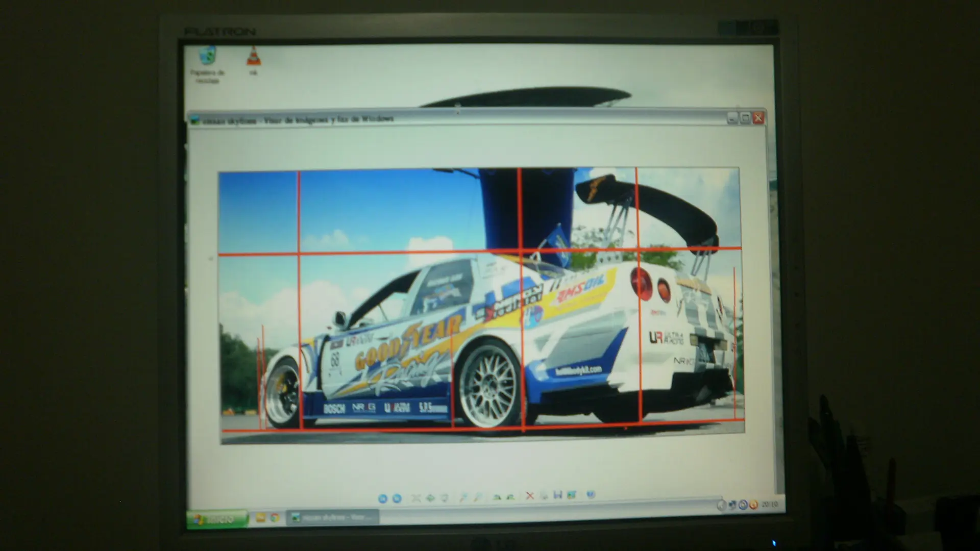980x551 pixels.
Task: Open image for editing
Action: point(572,495)
